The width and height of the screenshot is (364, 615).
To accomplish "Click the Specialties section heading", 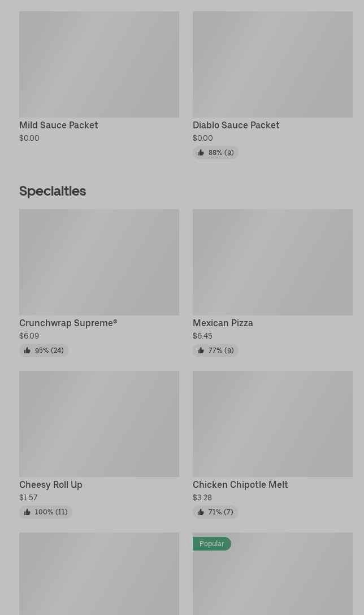I will click(53, 191).
